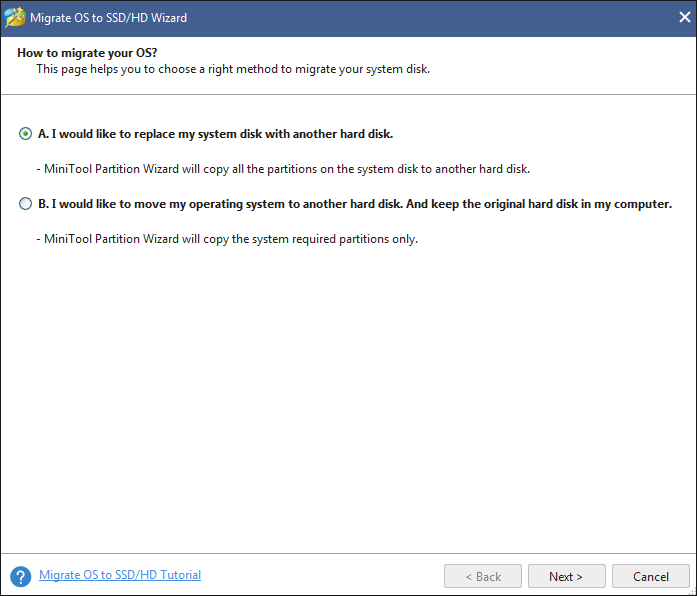Click the option A label about replacing system disk

(216, 134)
